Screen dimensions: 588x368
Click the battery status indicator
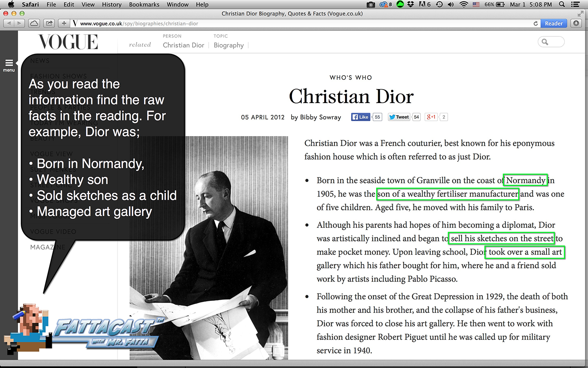[x=495, y=4]
